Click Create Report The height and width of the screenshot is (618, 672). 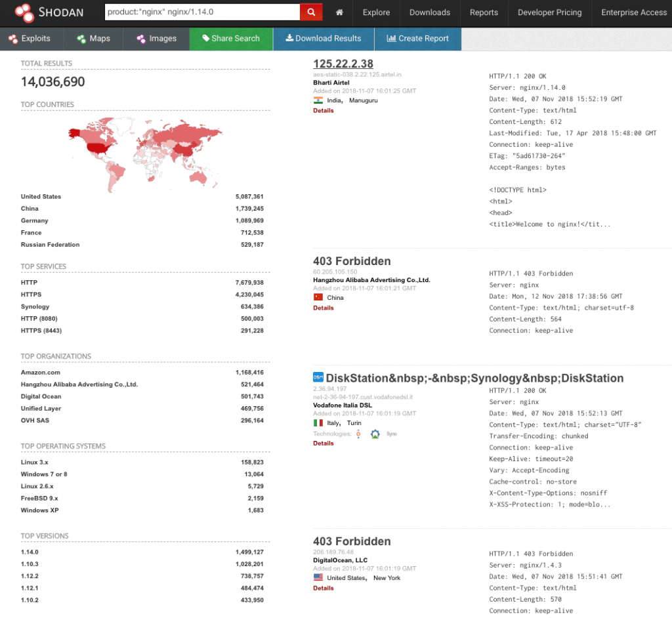coord(418,39)
